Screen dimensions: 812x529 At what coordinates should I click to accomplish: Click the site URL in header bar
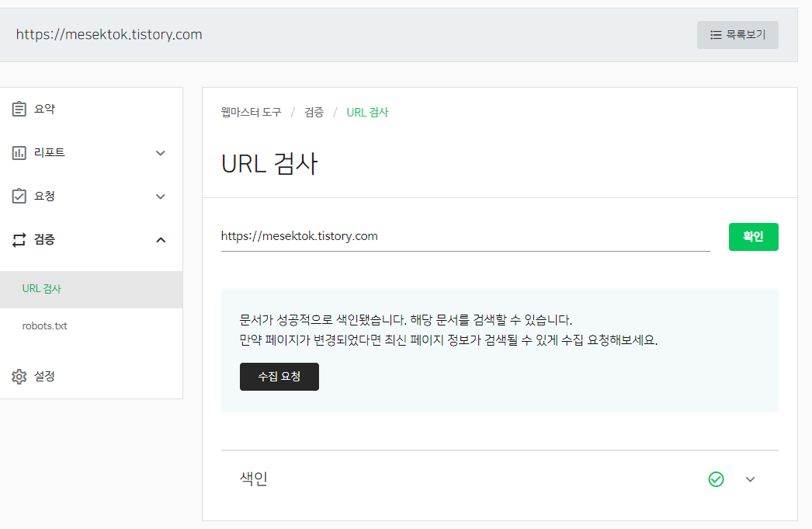click(x=109, y=34)
